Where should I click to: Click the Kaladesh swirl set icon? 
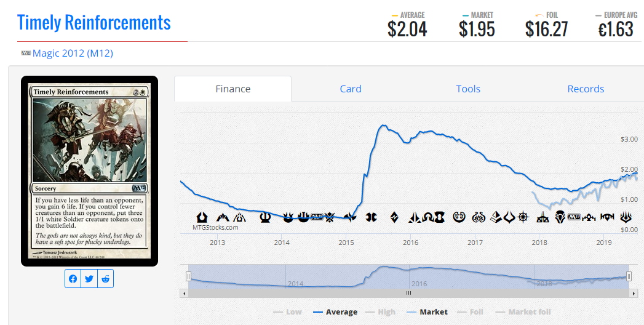[459, 217]
